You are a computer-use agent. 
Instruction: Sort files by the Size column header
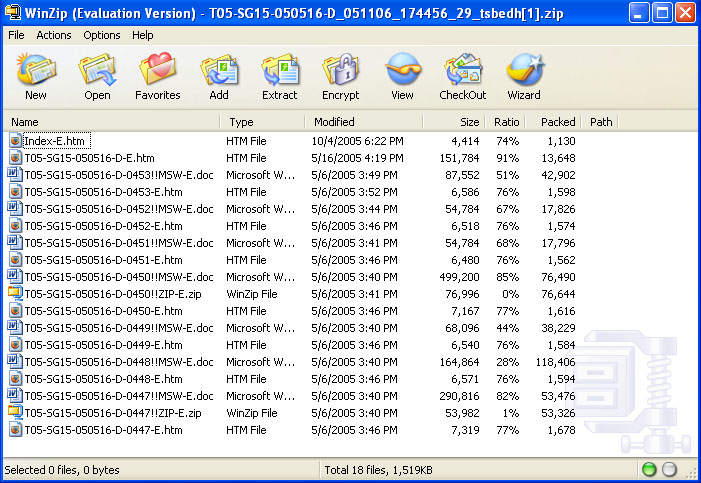[x=454, y=122]
